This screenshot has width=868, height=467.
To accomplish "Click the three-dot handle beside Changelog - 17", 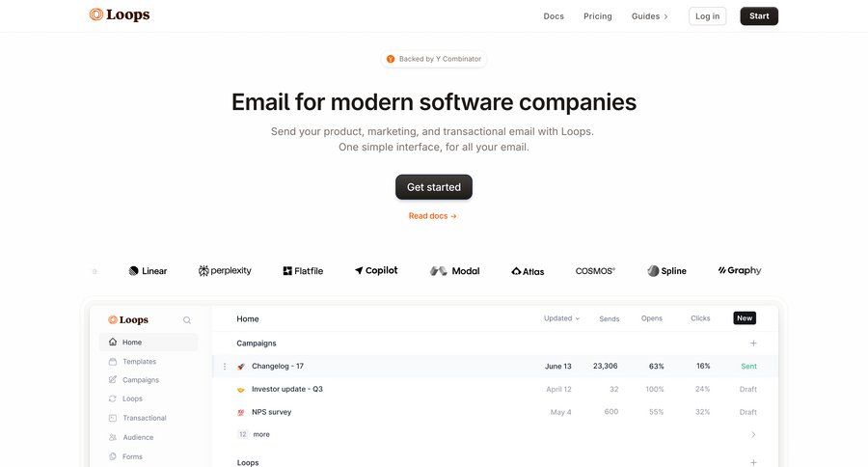I will 225,367.
